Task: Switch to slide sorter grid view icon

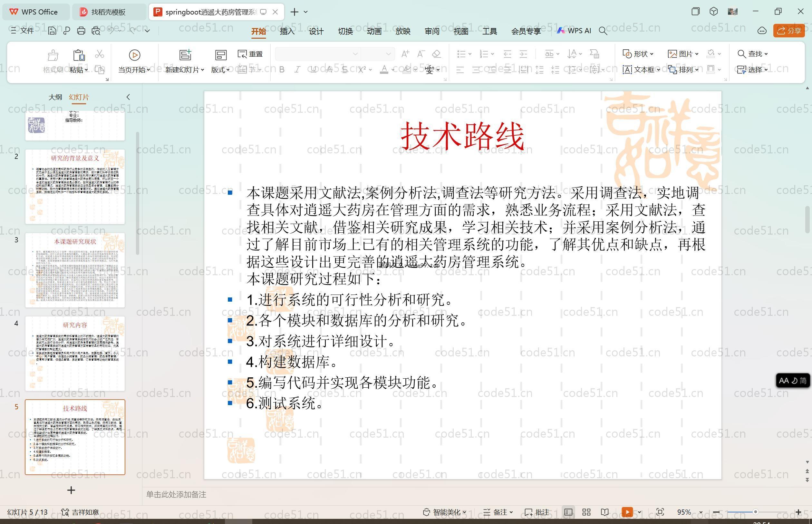Action: 586,512
